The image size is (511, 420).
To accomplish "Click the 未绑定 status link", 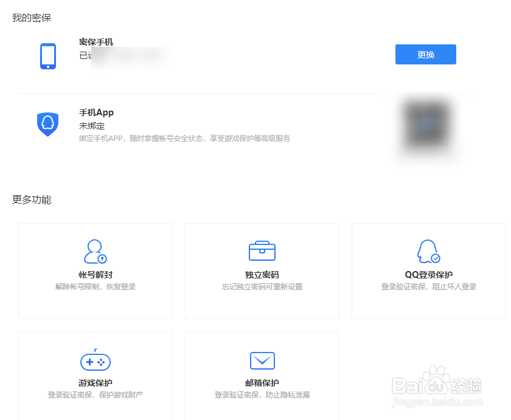I will point(89,125).
